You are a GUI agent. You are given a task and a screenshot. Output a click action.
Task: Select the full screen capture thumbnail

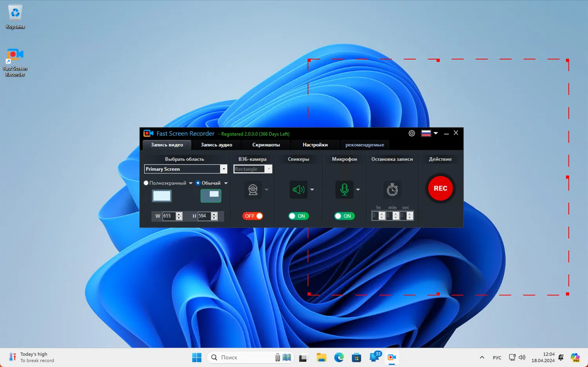pos(162,195)
